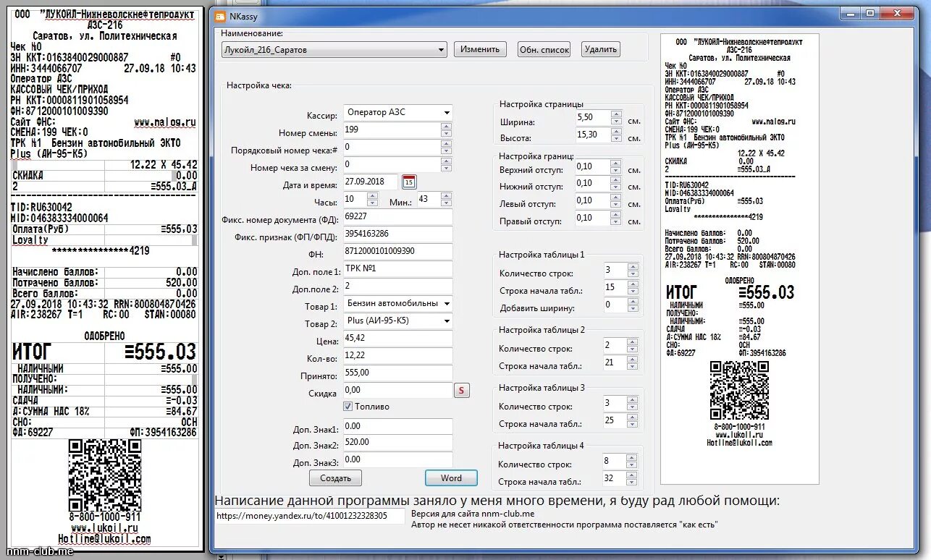Click the www.nalog.ru text in left receipt
This screenshot has width=931, height=560.
[x=165, y=123]
